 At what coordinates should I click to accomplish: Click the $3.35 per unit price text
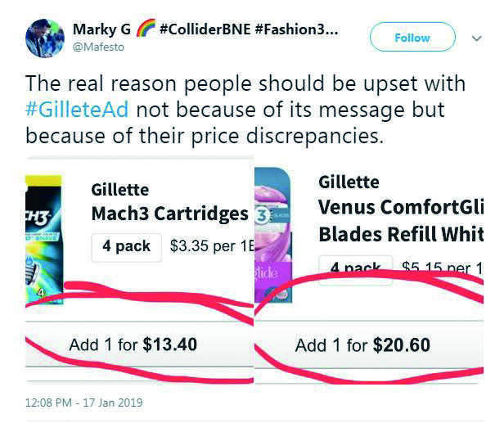[210, 245]
